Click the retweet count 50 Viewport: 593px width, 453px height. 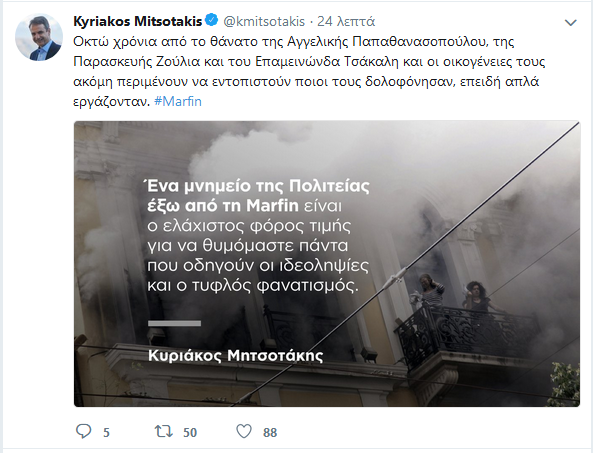(190, 432)
